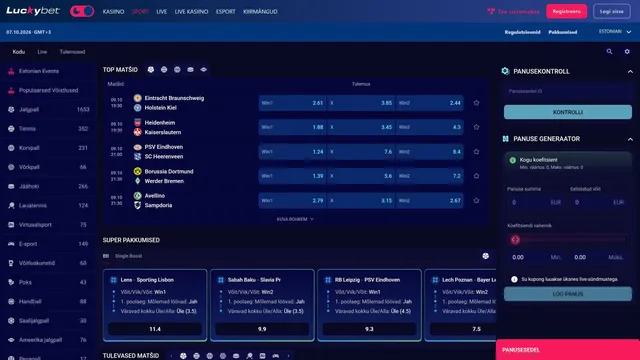Screen dimensions: 640x360
Task: Pick Win1 2.61 for Eintracht Braunschweig
Action: [292, 103]
